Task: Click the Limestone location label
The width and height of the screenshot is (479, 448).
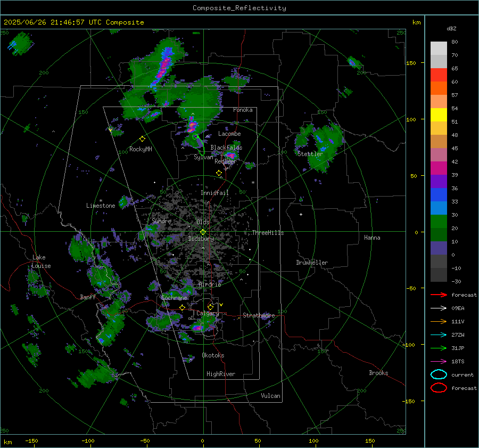Action: pos(101,206)
